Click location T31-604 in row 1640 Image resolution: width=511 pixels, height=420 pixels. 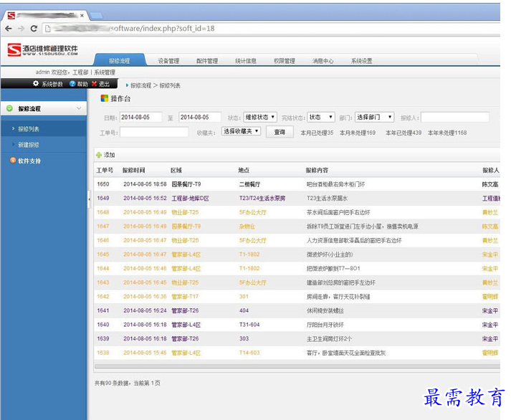pyautogui.click(x=249, y=325)
